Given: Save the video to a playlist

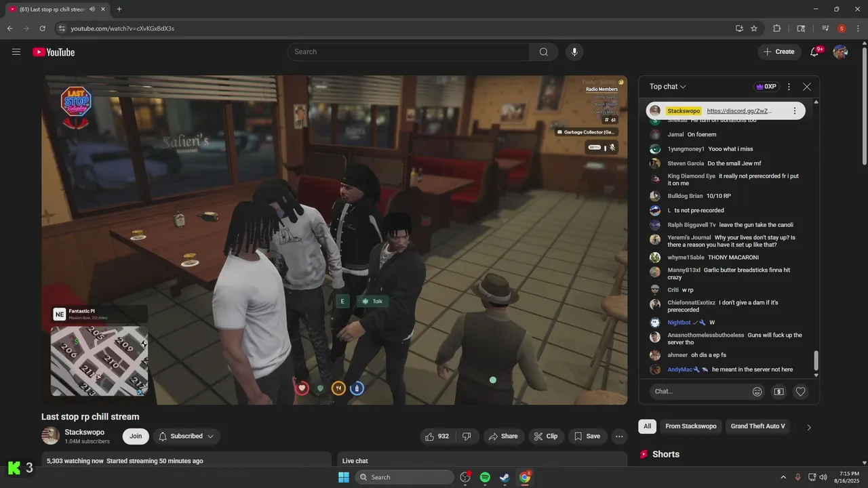Looking at the screenshot, I should [x=587, y=436].
